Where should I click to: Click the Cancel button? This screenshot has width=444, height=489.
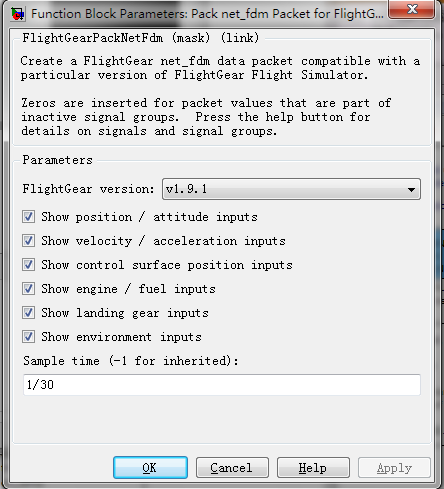coord(232,468)
